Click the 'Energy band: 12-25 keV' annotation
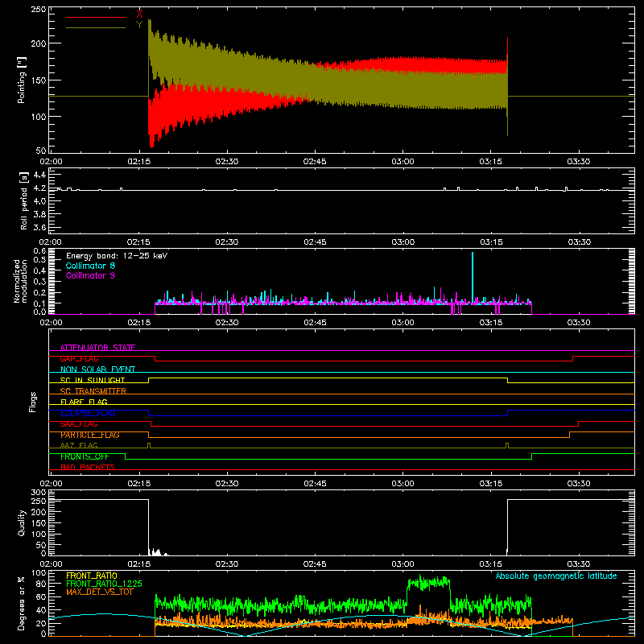This screenshot has width=644, height=644. [x=117, y=256]
